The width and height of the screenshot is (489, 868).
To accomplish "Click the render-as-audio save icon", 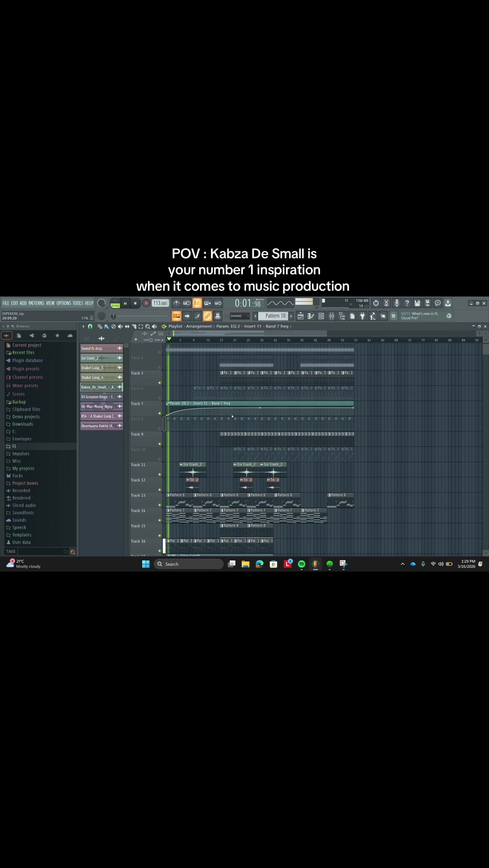I will [427, 303].
